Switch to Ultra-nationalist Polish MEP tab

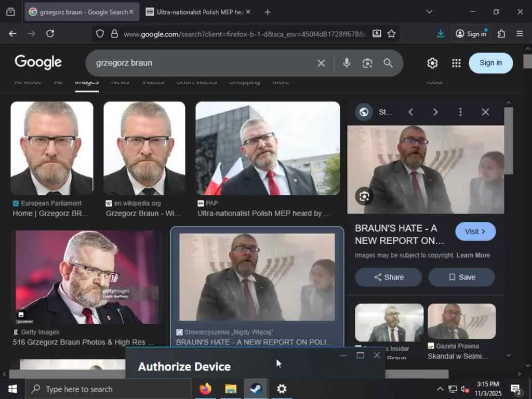[199, 12]
